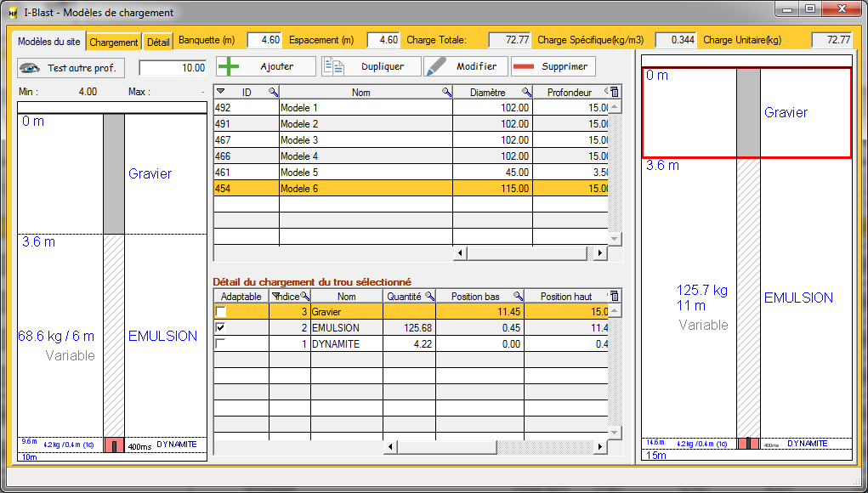Image resolution: width=868 pixels, height=493 pixels.
Task: Click the eye icon on Test autre prof.
Action: click(30, 68)
